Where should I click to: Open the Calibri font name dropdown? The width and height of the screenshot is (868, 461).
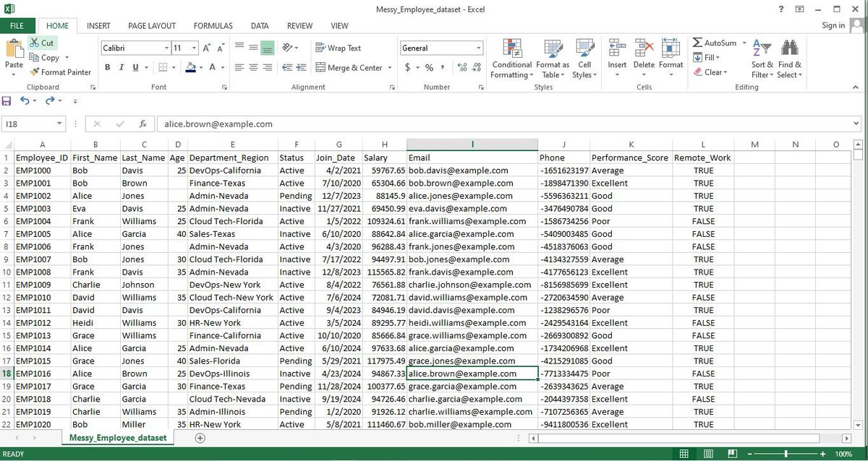[166, 48]
